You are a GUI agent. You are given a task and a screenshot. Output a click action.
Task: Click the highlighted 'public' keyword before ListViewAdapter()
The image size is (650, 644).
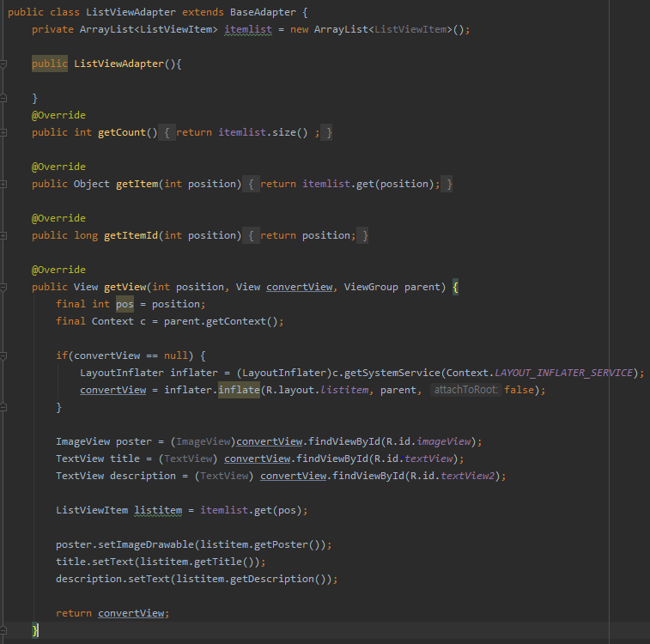(x=50, y=64)
